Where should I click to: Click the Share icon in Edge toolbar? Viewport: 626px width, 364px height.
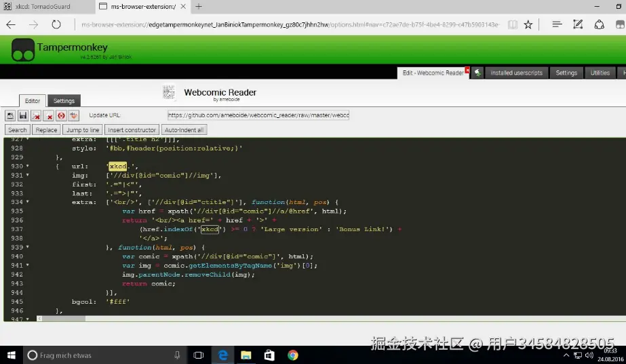click(x=600, y=25)
